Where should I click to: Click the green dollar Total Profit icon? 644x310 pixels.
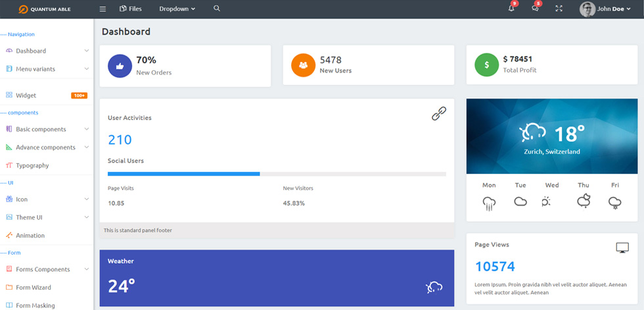point(487,65)
